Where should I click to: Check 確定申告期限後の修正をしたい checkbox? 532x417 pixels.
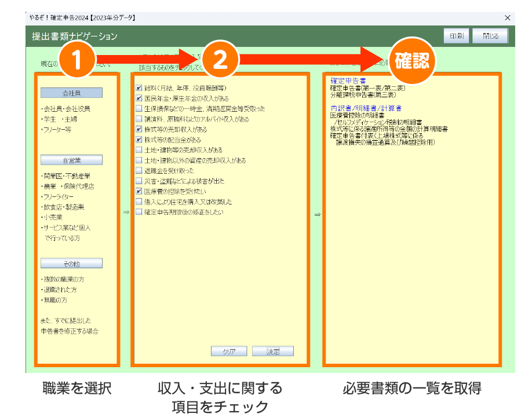point(139,212)
